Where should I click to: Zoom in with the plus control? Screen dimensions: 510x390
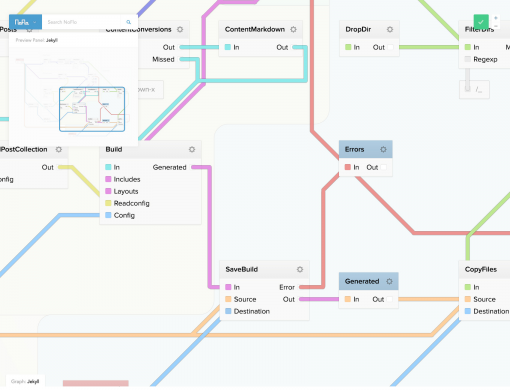coord(496,18)
